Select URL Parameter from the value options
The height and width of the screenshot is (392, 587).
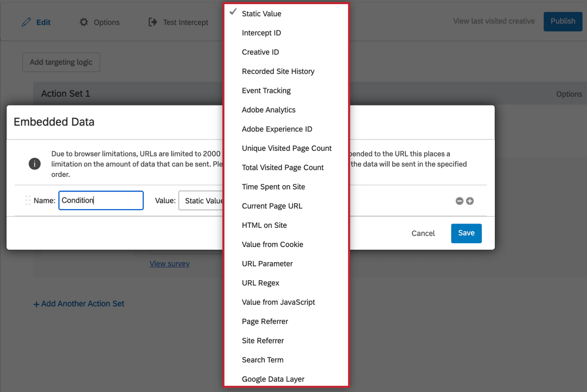click(267, 263)
